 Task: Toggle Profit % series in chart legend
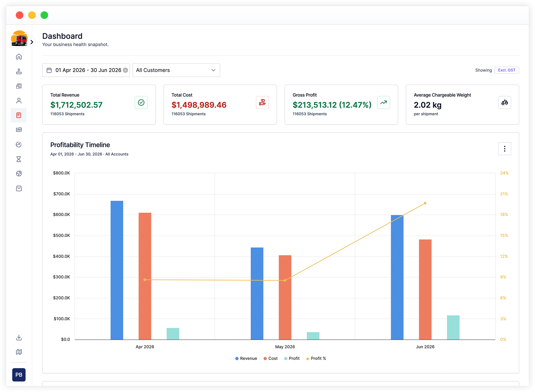tap(316, 359)
